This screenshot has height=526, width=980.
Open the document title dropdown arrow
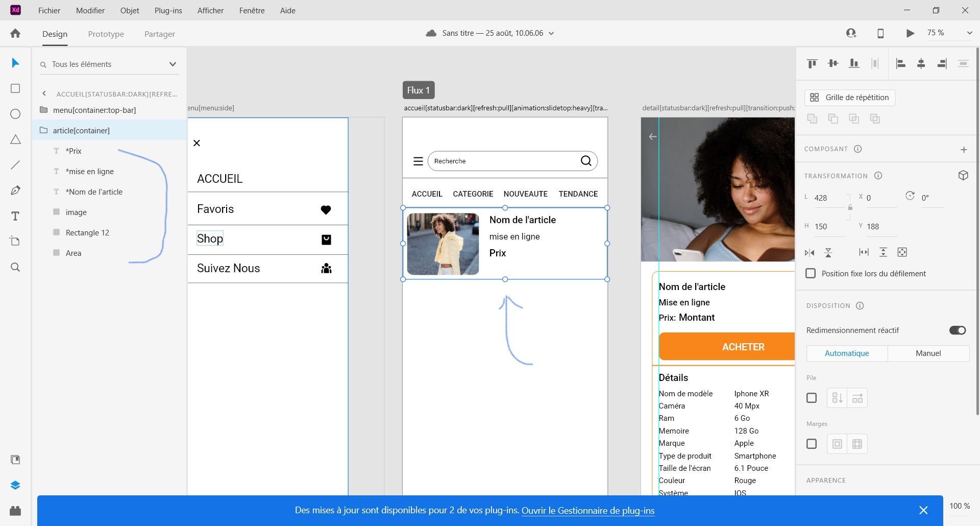tap(551, 33)
